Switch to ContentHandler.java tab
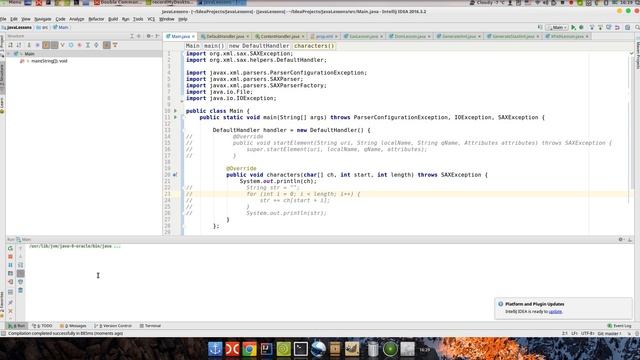Screen dimensions: 640x360 click(280, 36)
